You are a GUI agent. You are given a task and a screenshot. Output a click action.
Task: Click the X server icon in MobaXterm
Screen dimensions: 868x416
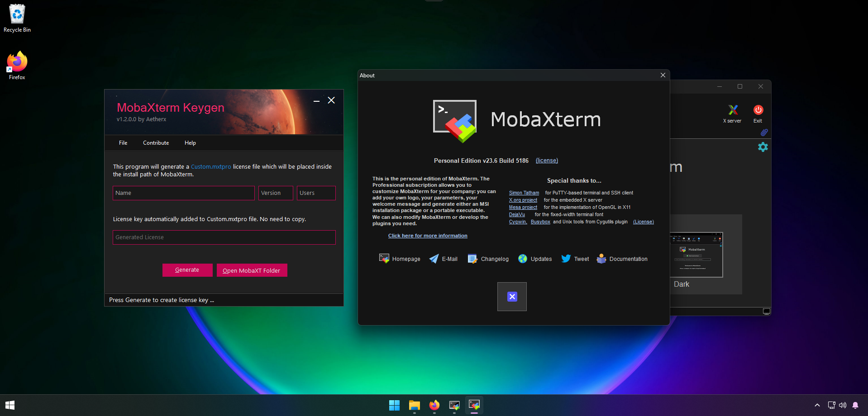[733, 110]
